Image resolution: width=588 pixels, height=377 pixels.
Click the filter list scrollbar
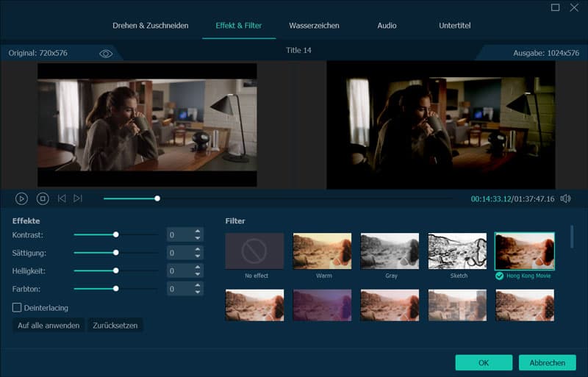(x=573, y=237)
